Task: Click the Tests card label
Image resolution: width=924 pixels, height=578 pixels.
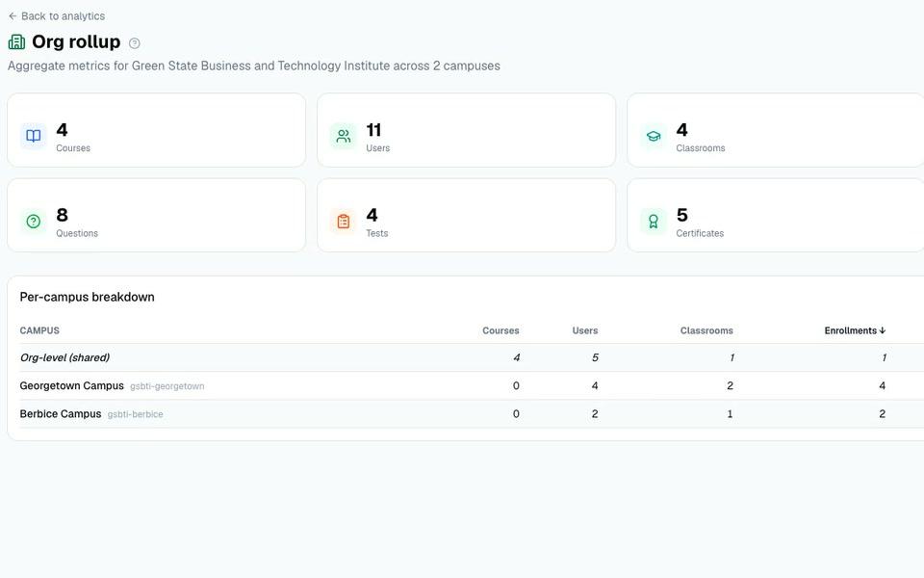Action: (377, 233)
